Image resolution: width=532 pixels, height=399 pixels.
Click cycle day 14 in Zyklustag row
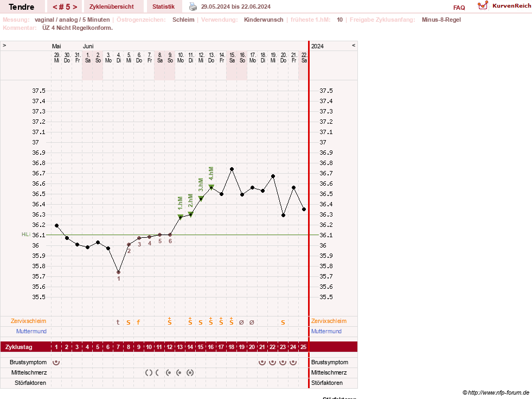(x=190, y=347)
